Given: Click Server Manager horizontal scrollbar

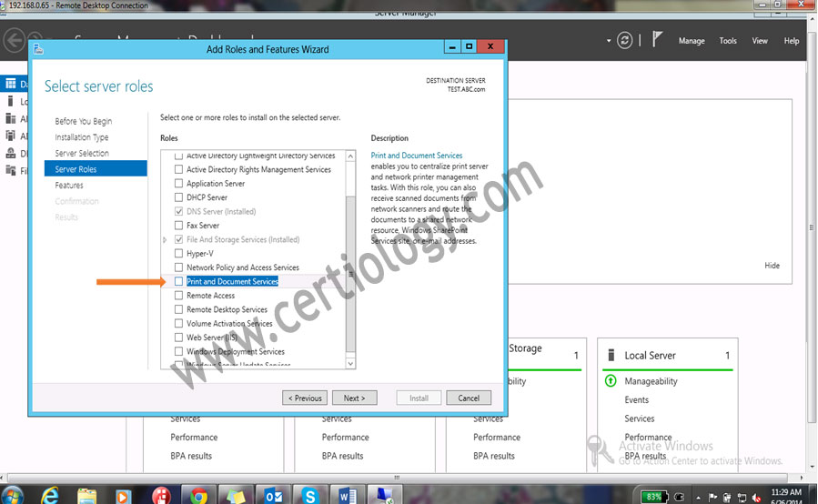Looking at the screenshot, I should 397,478.
